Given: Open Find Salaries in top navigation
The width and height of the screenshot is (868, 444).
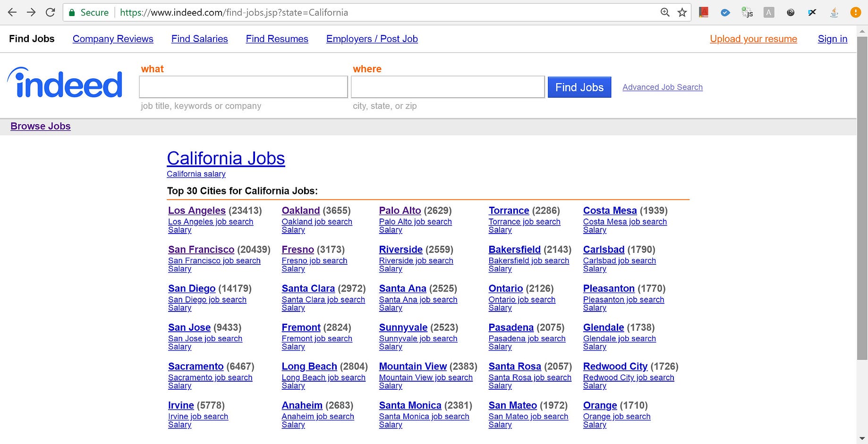Looking at the screenshot, I should tap(199, 39).
